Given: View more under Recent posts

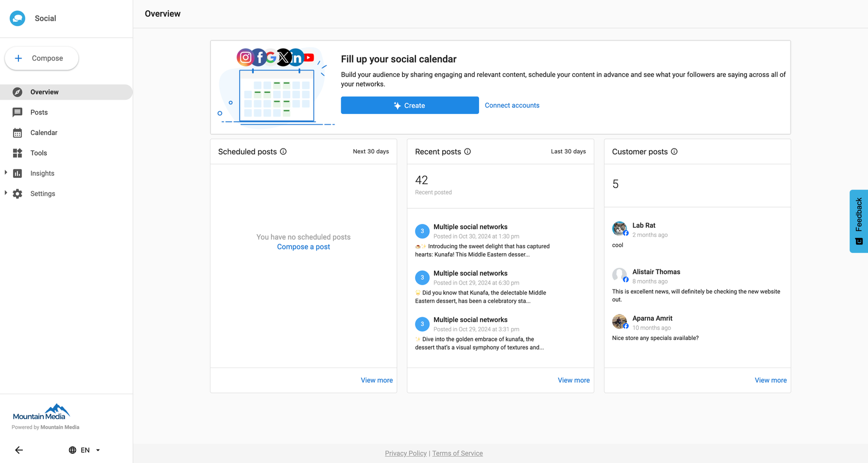Looking at the screenshot, I should coord(573,380).
